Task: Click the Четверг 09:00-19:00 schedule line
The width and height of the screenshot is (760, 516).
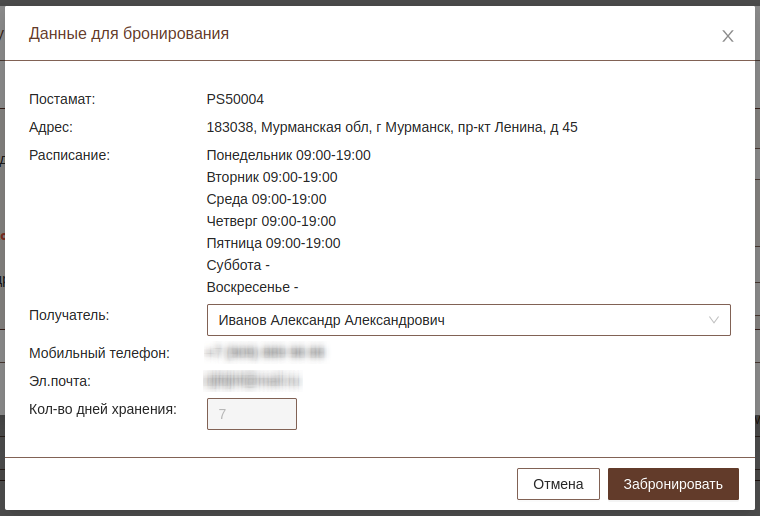Action: [271, 221]
